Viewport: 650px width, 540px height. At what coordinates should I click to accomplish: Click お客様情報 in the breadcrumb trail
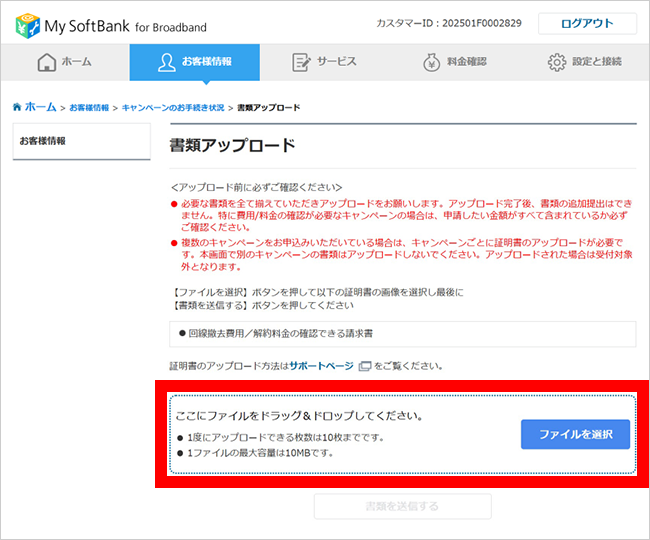[x=89, y=107]
